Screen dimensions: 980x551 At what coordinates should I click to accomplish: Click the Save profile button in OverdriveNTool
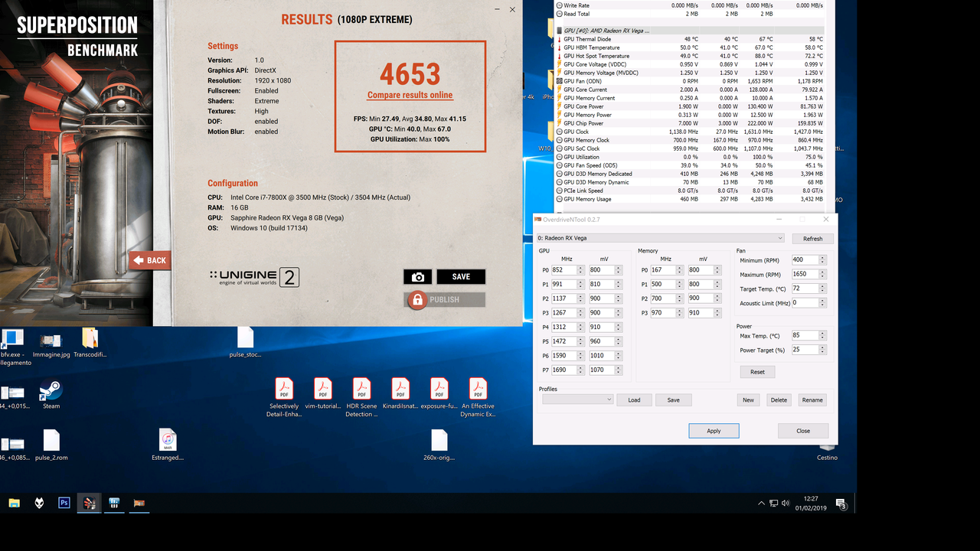(x=673, y=399)
